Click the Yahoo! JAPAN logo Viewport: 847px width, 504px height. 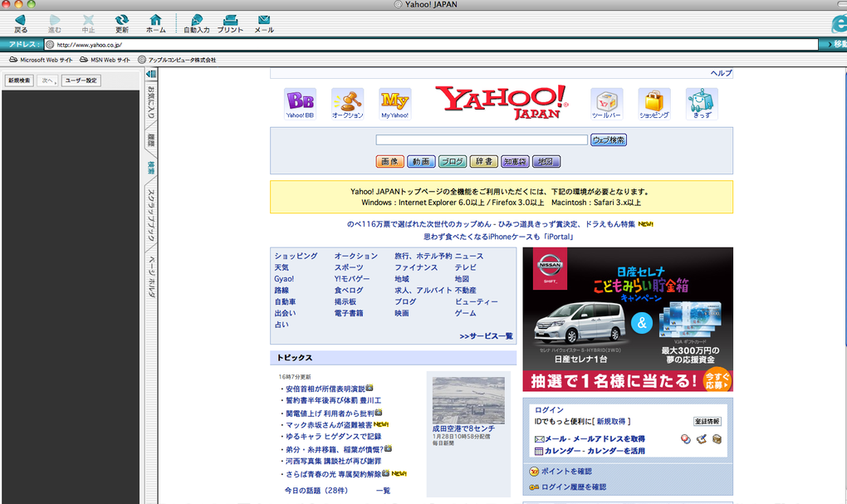(x=502, y=102)
